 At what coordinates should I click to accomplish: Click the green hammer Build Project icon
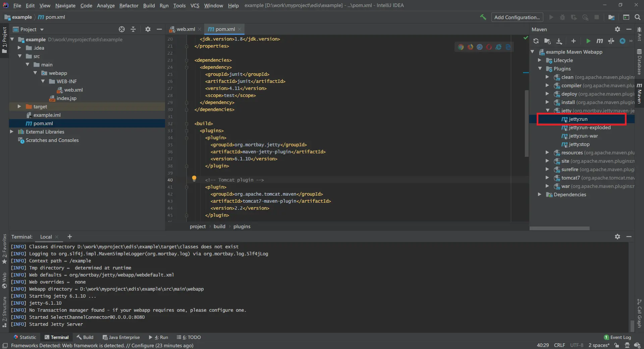pos(483,17)
